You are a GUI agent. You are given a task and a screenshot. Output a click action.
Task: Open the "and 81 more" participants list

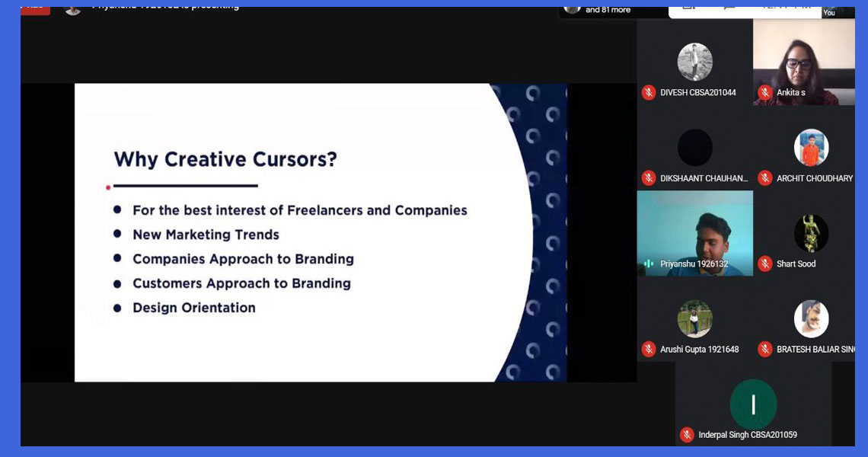608,10
